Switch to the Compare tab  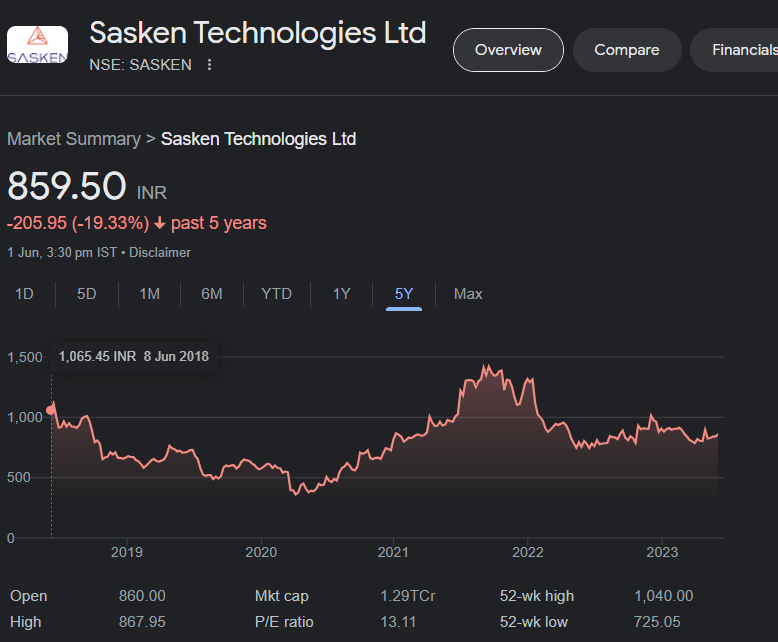click(627, 50)
